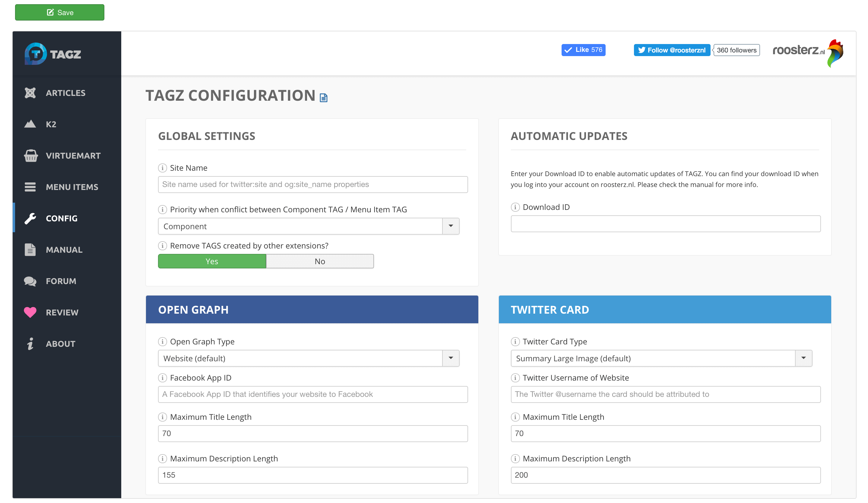Click info icon next to Facebook App ID

click(x=162, y=378)
